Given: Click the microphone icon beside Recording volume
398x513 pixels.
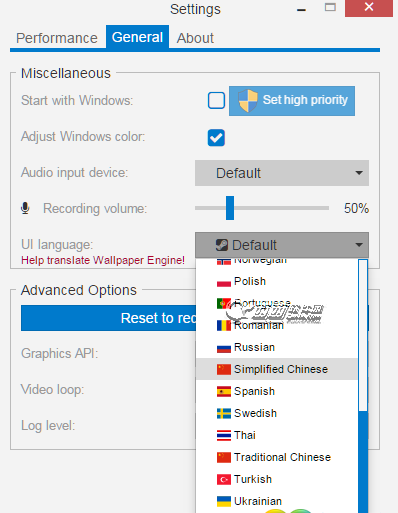Looking at the screenshot, I should [25, 208].
